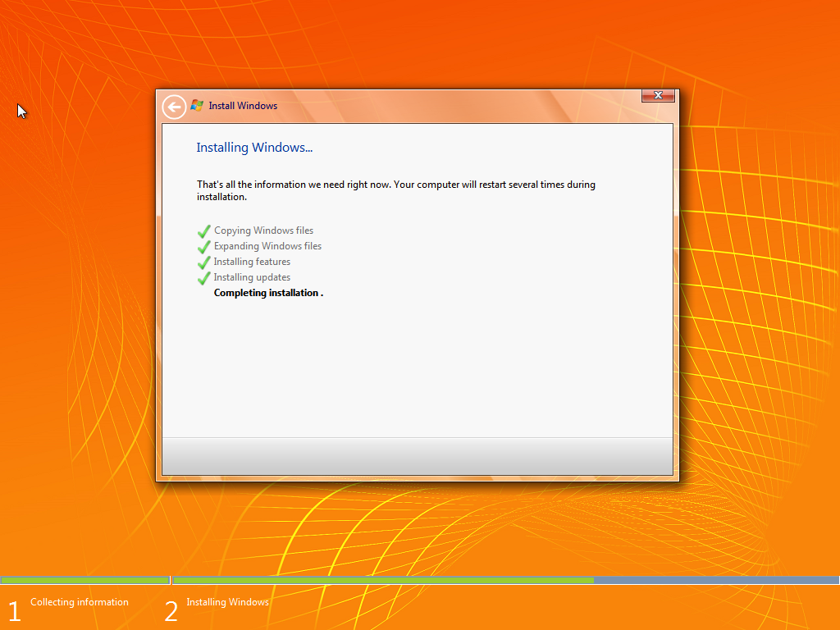840x630 pixels.
Task: Click the 'Installing Windows...' heading
Action: tap(254, 148)
